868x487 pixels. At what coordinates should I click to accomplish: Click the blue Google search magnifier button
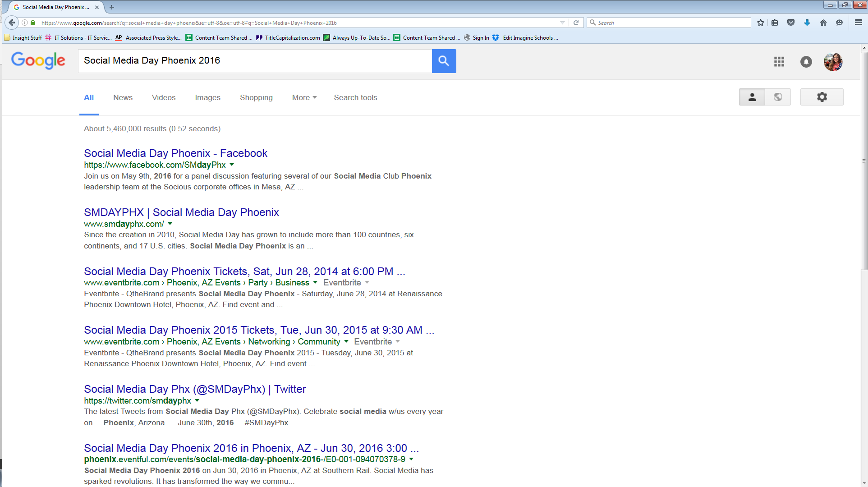[444, 61]
